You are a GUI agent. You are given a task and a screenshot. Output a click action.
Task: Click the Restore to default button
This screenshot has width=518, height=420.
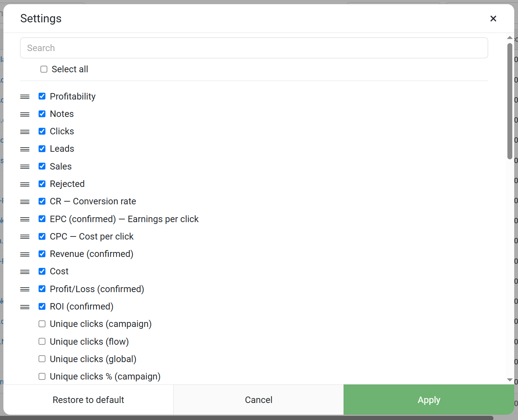pyautogui.click(x=88, y=400)
